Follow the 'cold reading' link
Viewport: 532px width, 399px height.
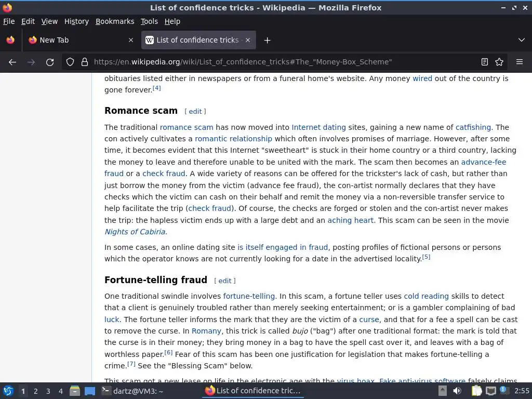click(426, 297)
